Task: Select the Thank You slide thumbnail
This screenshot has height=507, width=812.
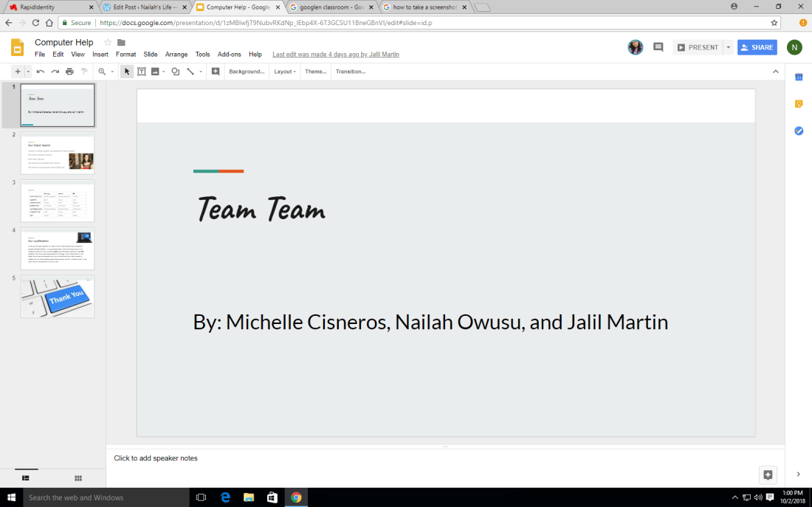Action: click(58, 297)
